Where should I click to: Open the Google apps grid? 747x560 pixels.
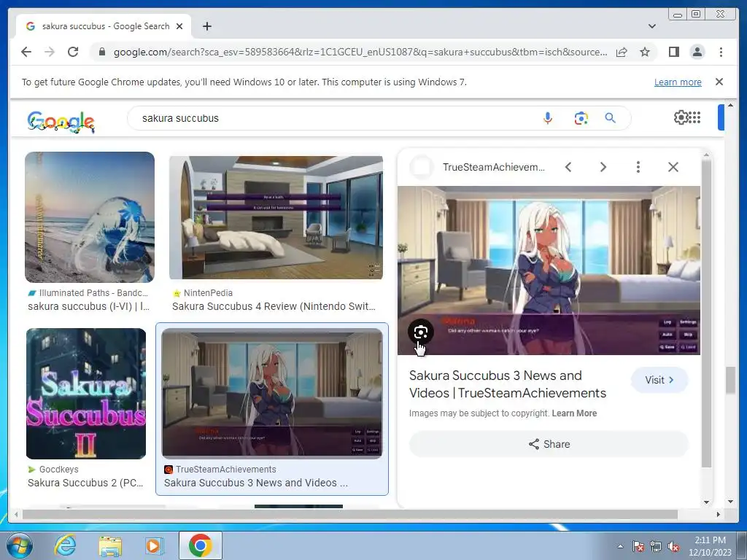click(x=694, y=117)
